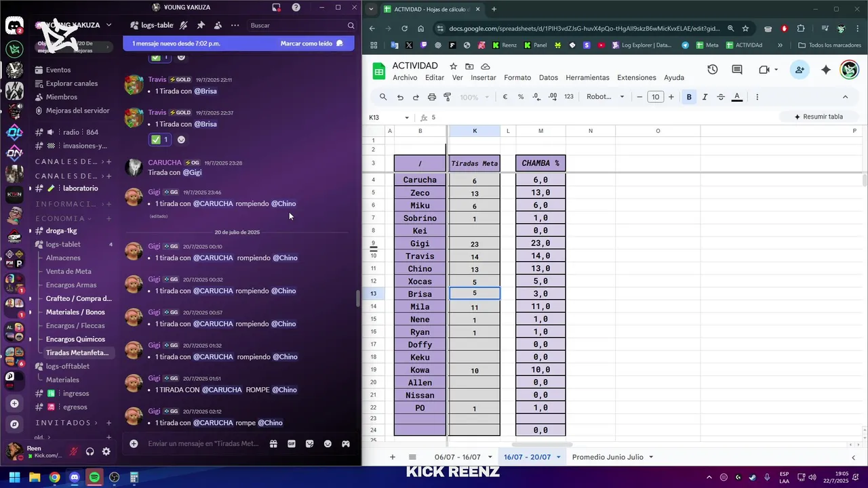The image size is (868, 488).
Task: Open Discord inbox icon in title bar
Action: pyautogui.click(x=277, y=7)
